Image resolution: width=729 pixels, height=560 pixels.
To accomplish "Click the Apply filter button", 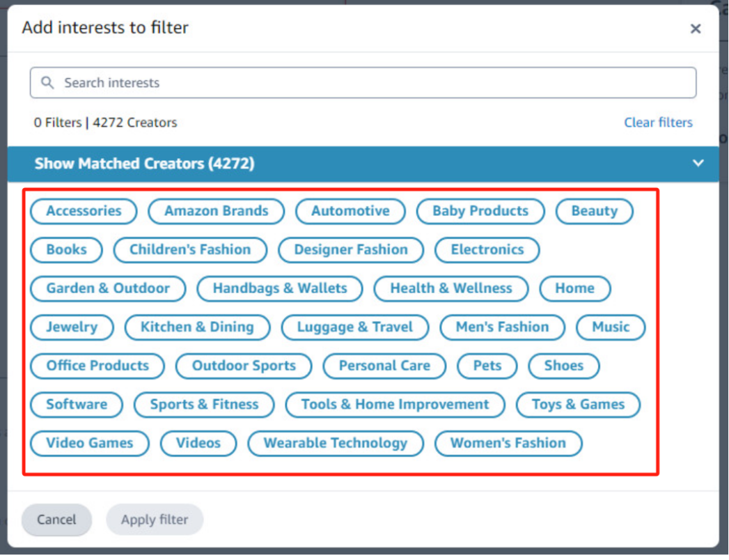I will [x=155, y=519].
